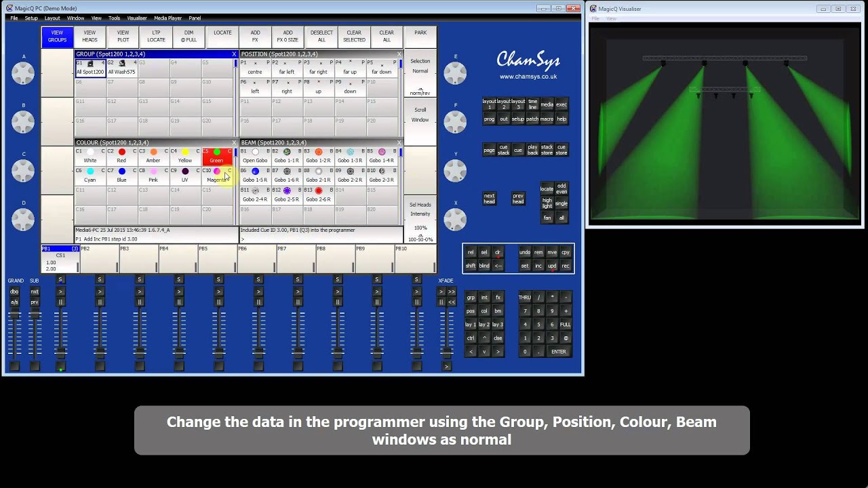Choose the Gobo 2-5 R beam

[x=287, y=195]
